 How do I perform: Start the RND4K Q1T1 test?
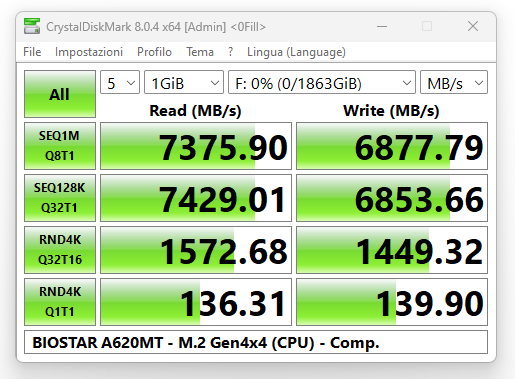point(60,302)
